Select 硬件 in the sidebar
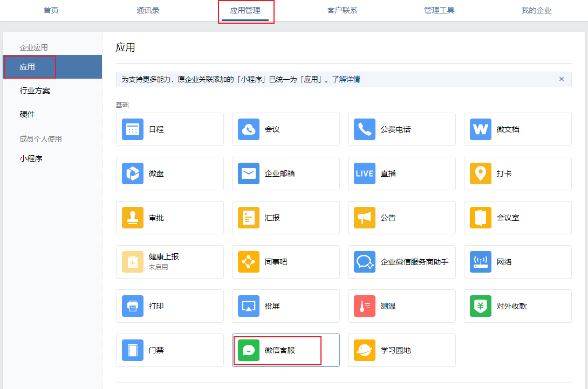The height and width of the screenshot is (389, 588). tap(27, 114)
